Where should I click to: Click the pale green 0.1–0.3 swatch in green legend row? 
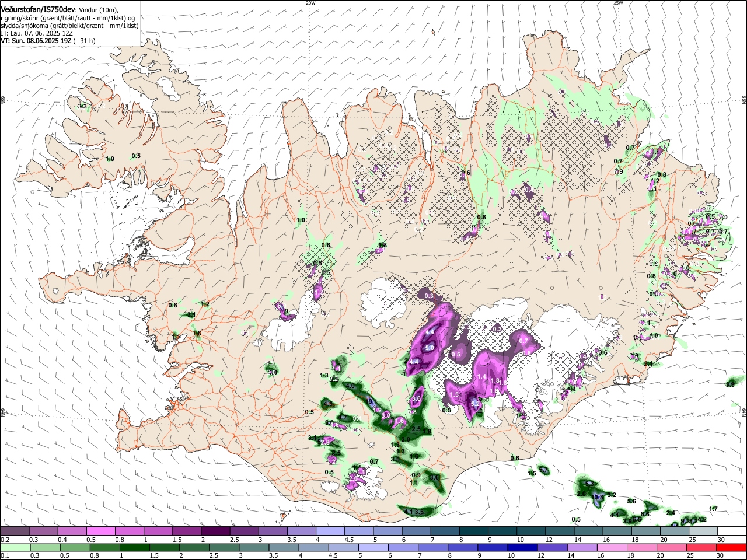[15, 547]
